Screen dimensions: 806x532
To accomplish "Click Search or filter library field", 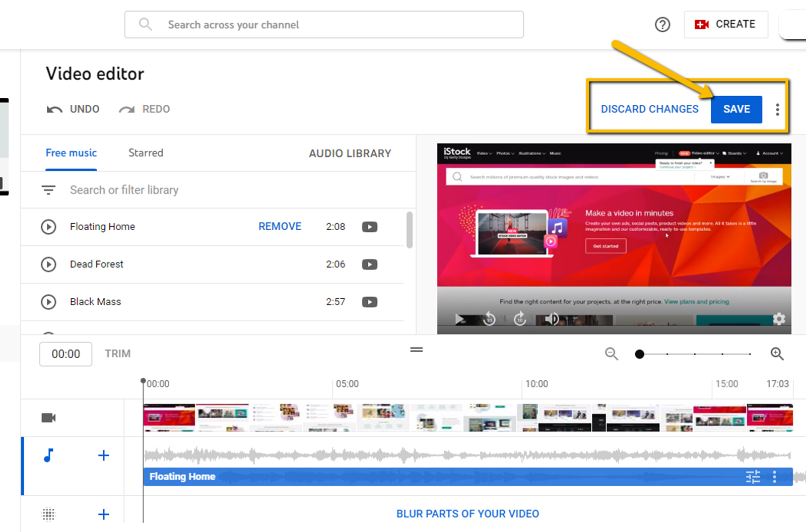I will tap(124, 190).
